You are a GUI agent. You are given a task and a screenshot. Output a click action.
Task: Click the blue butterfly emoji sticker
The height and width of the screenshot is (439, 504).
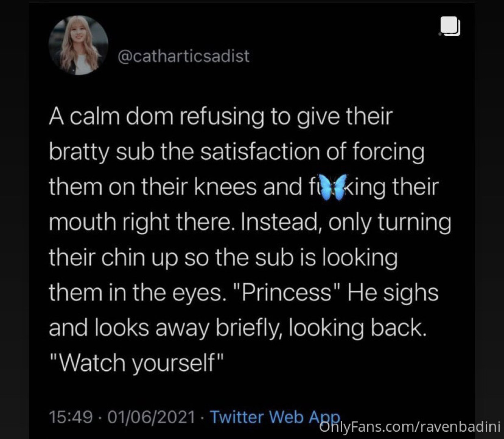pos(333,187)
